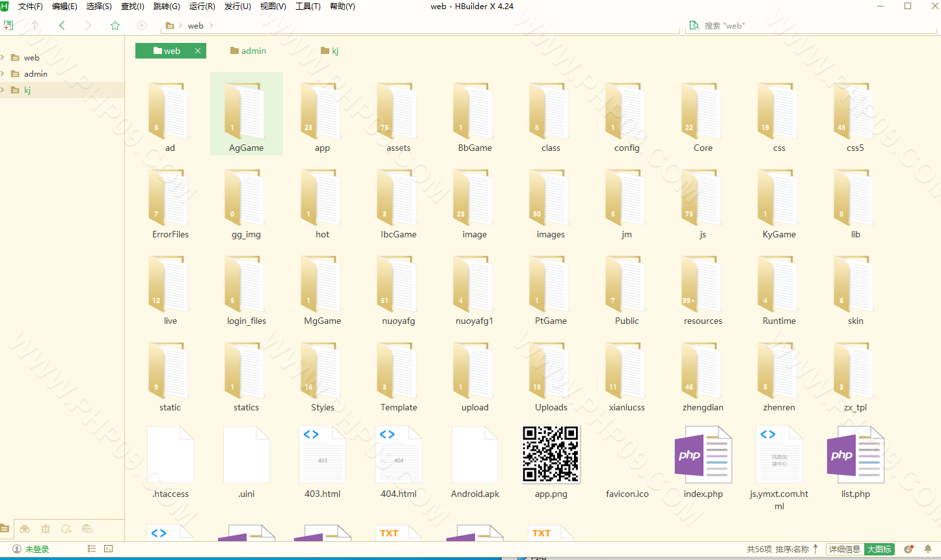Viewport: 941px width, 560px height.
Task: Switch to 详细信息 detail view
Action: click(844, 549)
